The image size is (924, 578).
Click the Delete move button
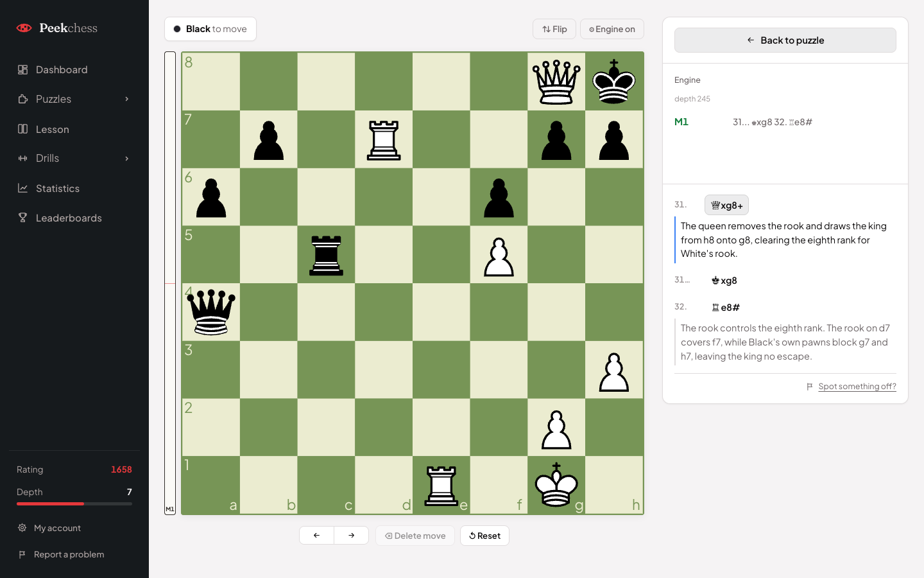[415, 536]
